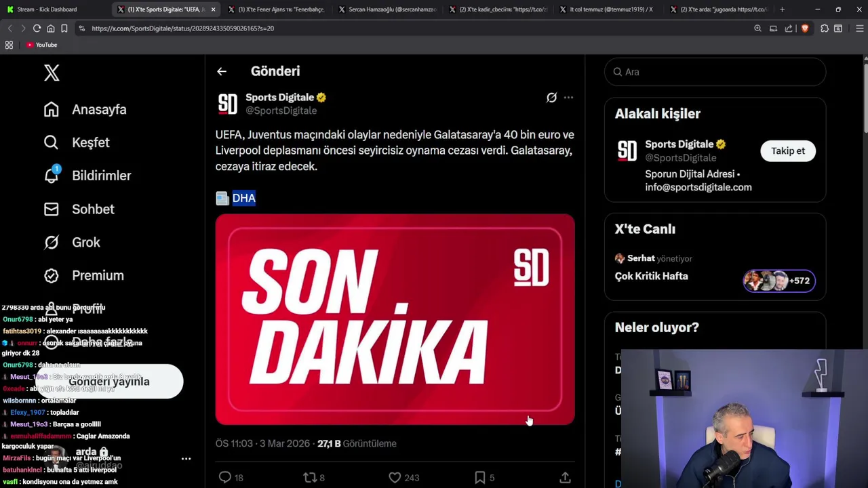
Task: Click Sports Digitale avatar in Alakalı kişiler
Action: click(627, 150)
